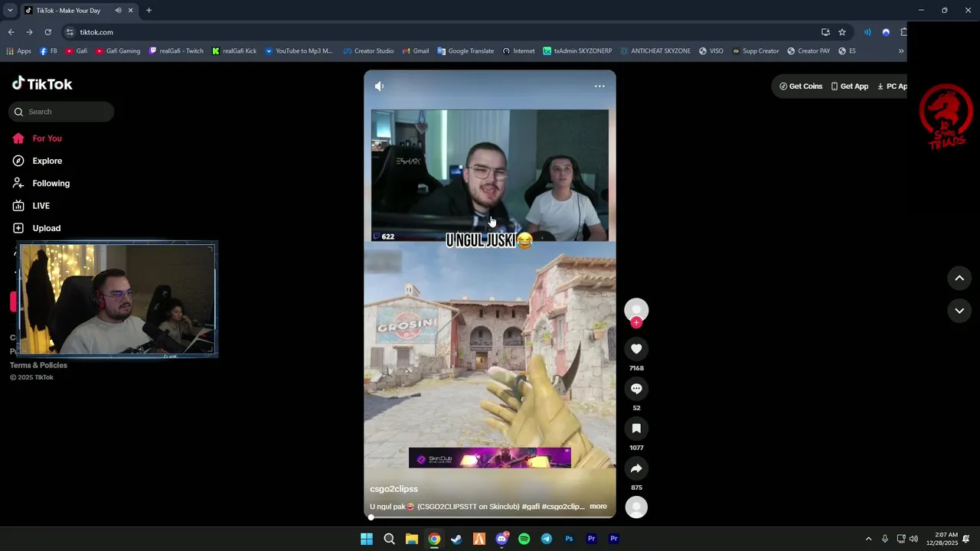Open the csgo2clipss username

coord(394,489)
